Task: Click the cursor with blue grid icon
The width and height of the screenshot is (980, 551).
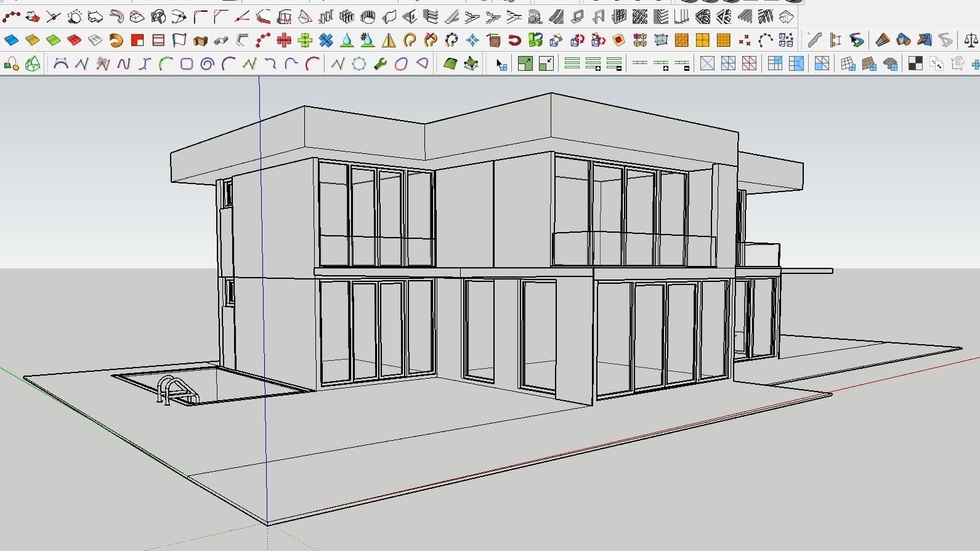Action: pos(501,63)
